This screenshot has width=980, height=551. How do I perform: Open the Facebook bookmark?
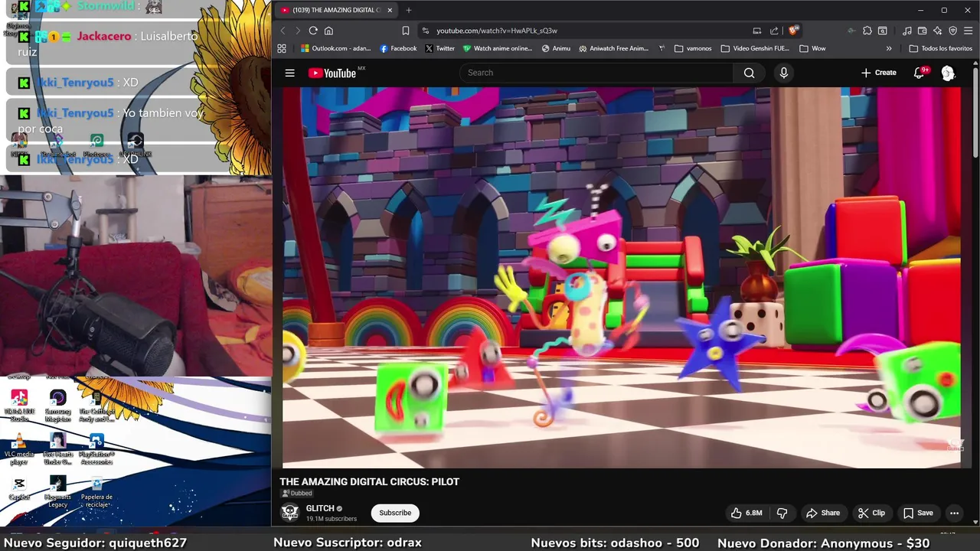398,48
